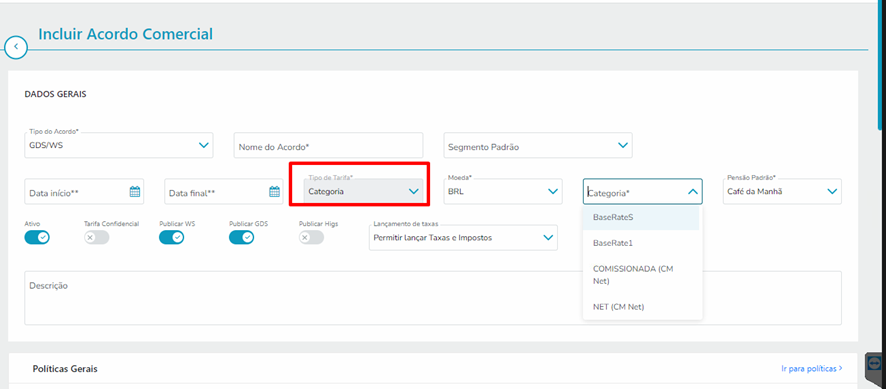Disable the Publicar WS switch
Image resolution: width=886 pixels, height=389 pixels.
pos(171,237)
